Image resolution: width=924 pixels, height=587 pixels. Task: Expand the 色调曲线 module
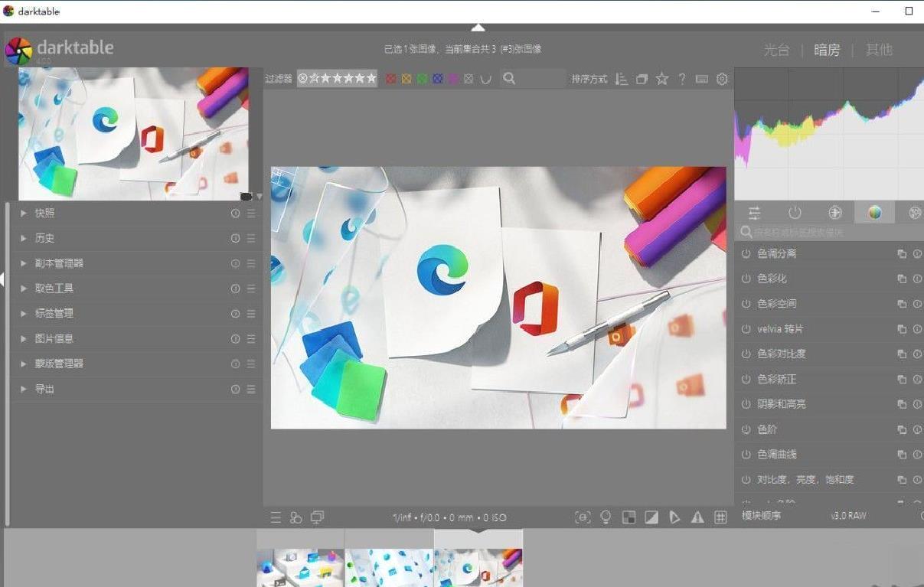tap(777, 455)
